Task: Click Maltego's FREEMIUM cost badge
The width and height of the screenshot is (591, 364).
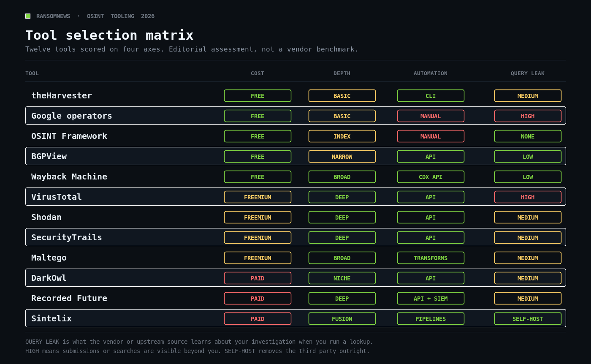Action: coord(258,258)
